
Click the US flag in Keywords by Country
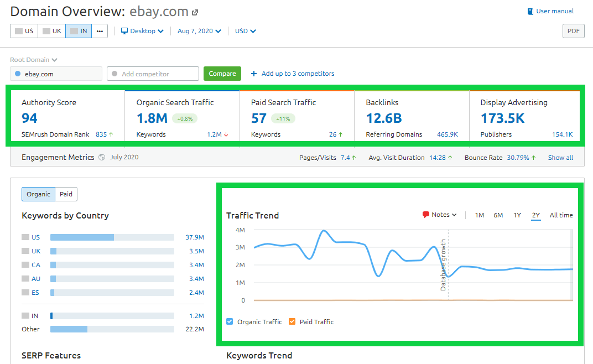click(x=25, y=237)
